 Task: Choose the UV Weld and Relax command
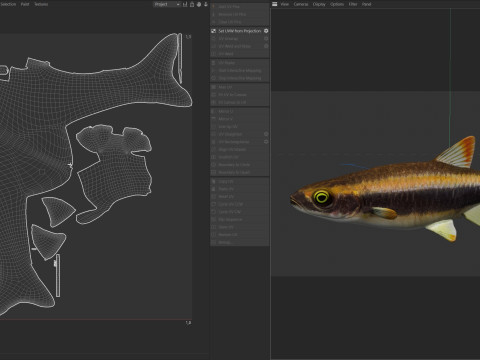(240, 46)
